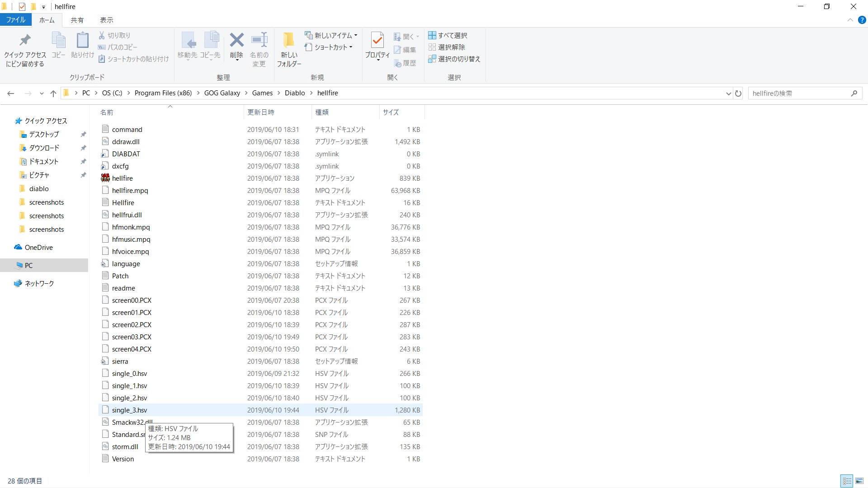Image resolution: width=868 pixels, height=488 pixels.
Task: Switch to large icons view toggle
Action: point(859,481)
